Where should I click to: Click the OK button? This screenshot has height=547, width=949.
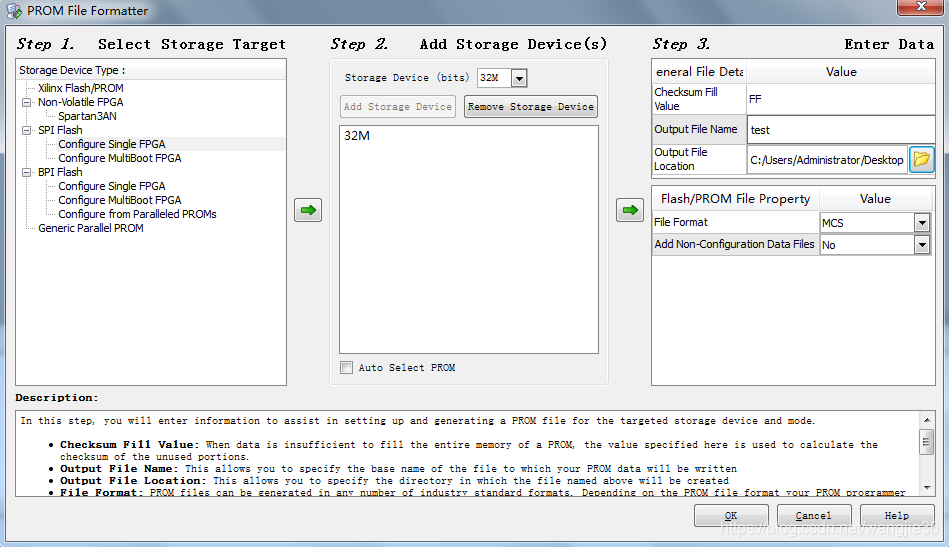click(x=731, y=516)
